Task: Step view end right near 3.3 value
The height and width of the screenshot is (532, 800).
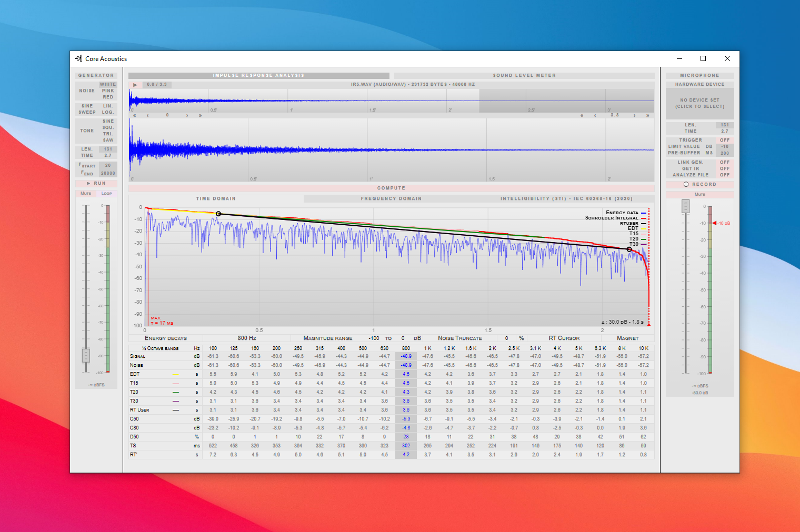Action: pos(635,115)
